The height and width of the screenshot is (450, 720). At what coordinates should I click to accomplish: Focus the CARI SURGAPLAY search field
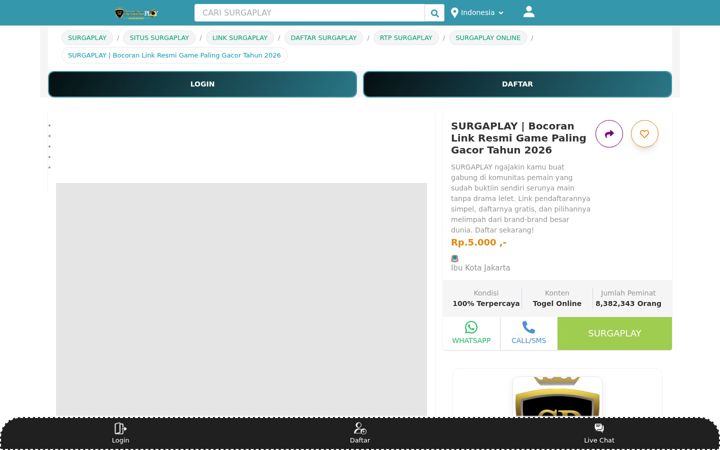(309, 13)
